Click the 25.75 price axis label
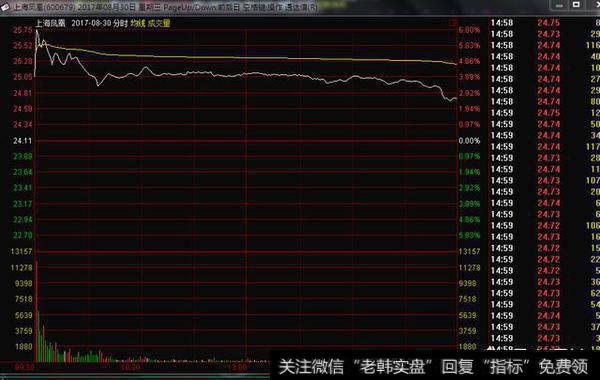Image resolution: width=600 pixels, height=380 pixels. pos(23,30)
